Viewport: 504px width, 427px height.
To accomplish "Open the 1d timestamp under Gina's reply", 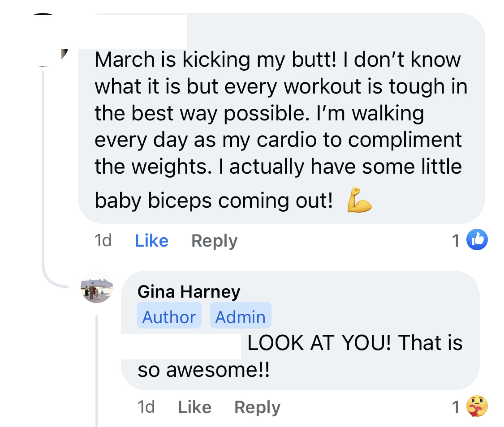I will click(146, 407).
